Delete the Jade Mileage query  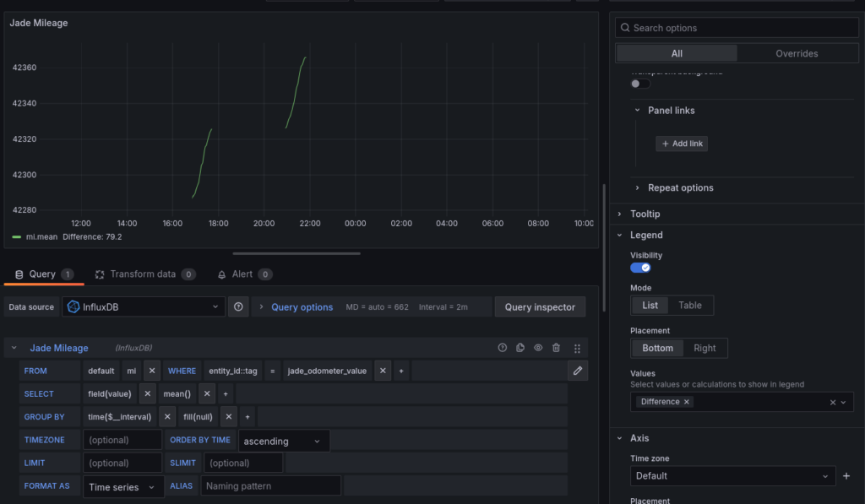[x=556, y=348]
